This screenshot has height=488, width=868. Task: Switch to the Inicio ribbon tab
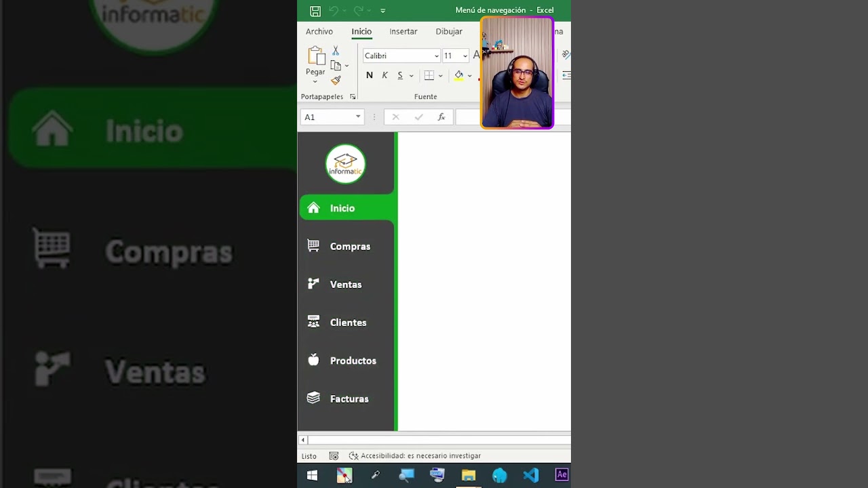pyautogui.click(x=361, y=31)
